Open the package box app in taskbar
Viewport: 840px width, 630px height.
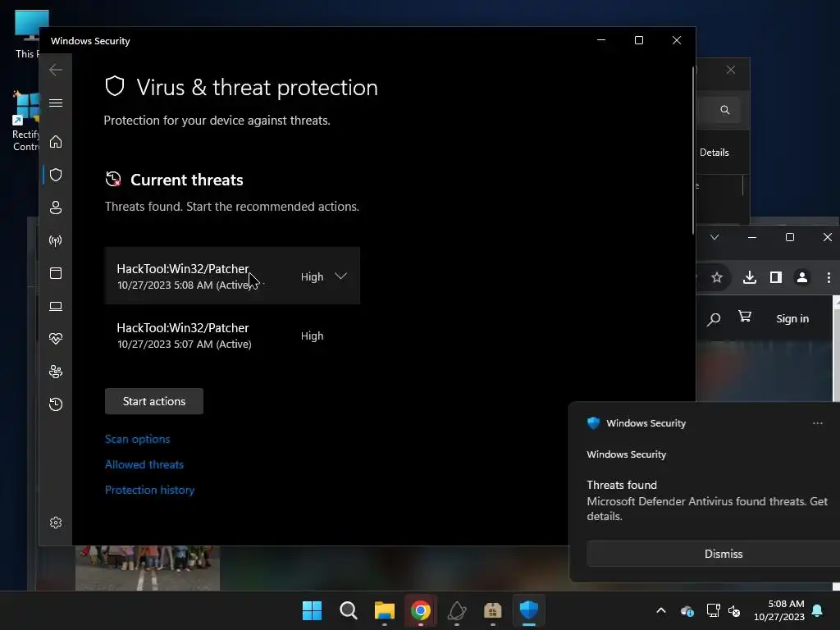click(492, 610)
